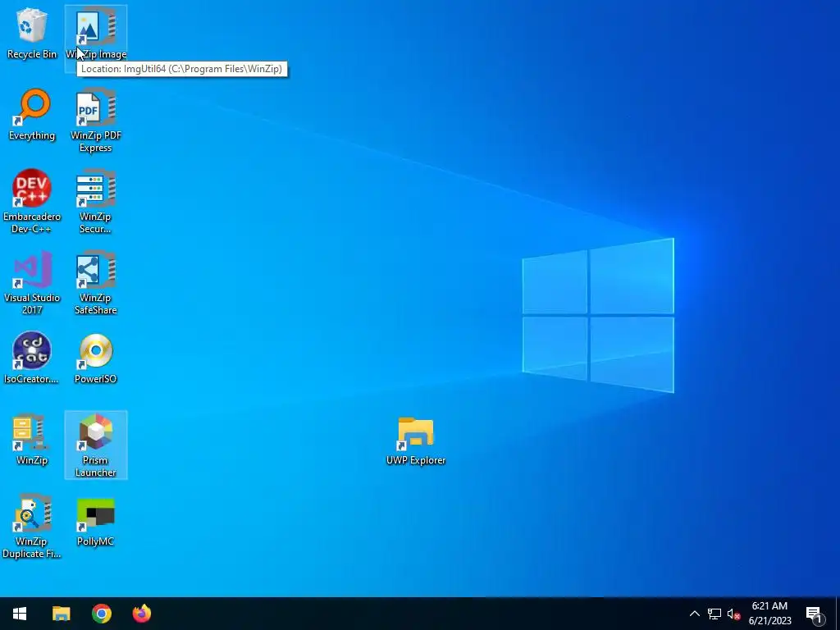Screen dimensions: 840x630
Task: Open the Prism Launcher shortcut
Action: coord(96,445)
